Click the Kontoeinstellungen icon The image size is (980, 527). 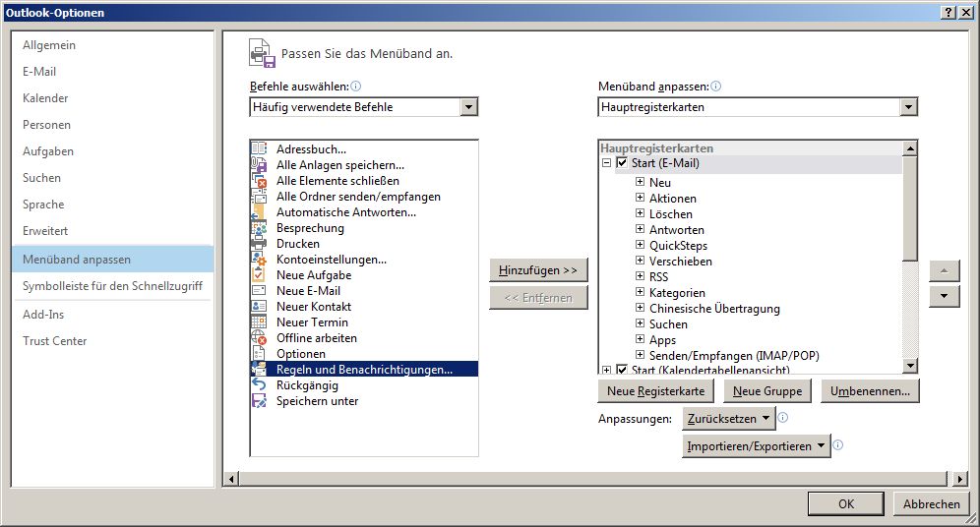[259, 260]
